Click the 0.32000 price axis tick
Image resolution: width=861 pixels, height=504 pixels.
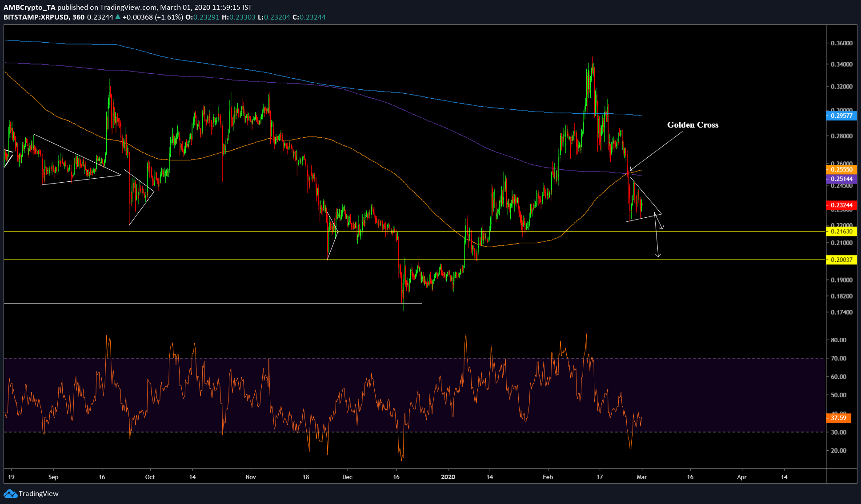(841, 86)
